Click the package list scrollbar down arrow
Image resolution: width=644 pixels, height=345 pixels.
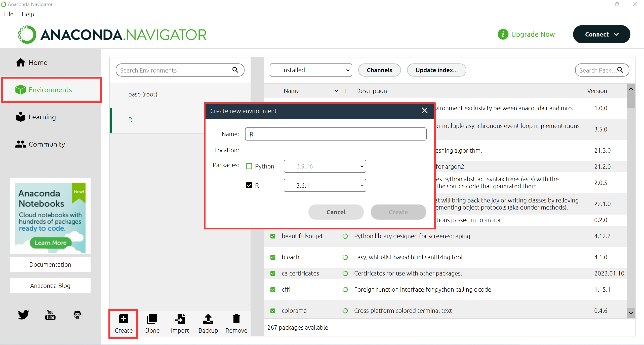631,313
